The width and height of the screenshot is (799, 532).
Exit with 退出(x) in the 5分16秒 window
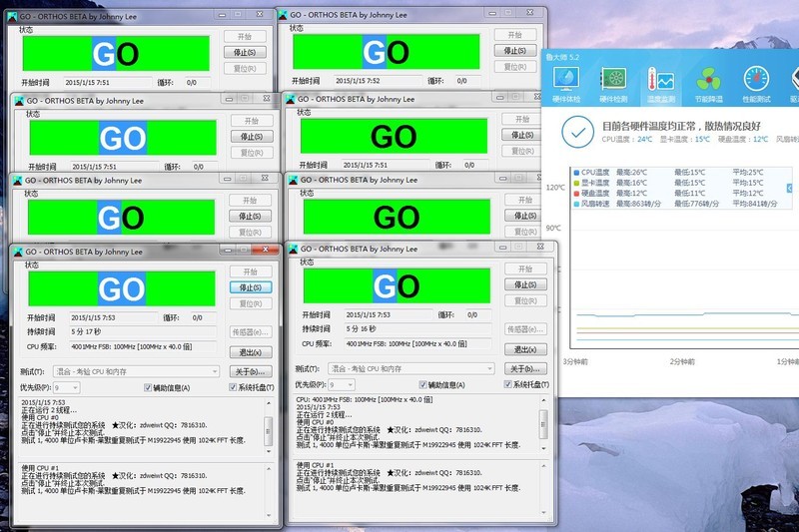pyautogui.click(x=525, y=349)
